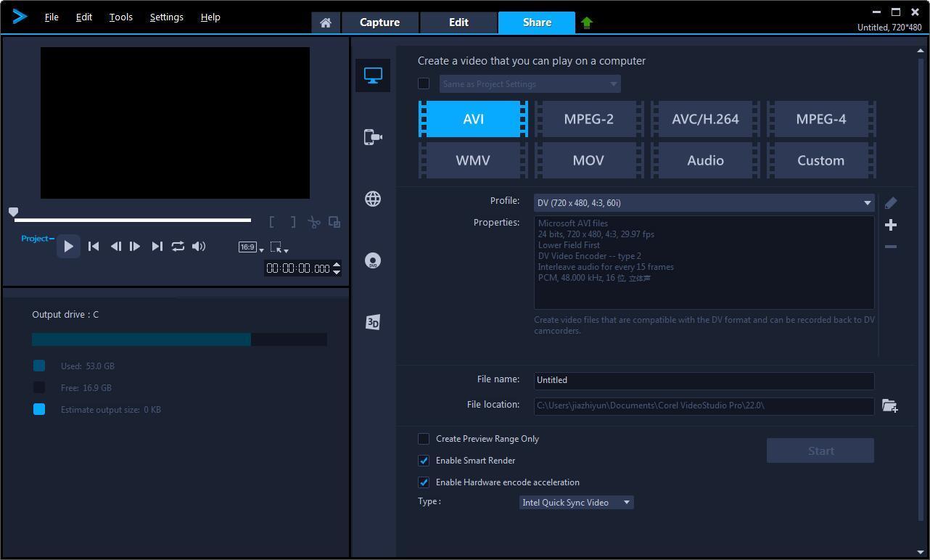Remove the profile with minus icon
Screen dimensions: 930x560
(891, 247)
